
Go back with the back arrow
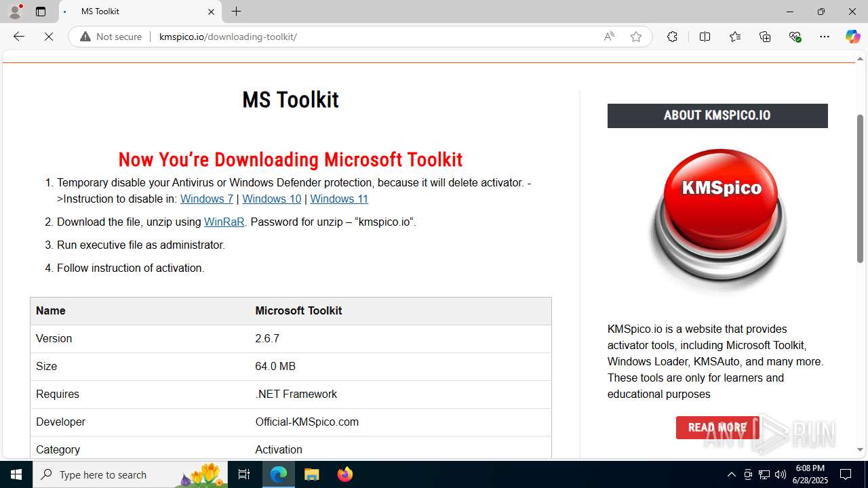tap(19, 37)
